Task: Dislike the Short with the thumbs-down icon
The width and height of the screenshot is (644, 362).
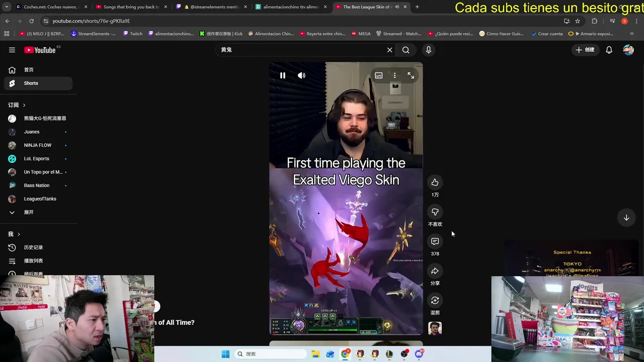Action: [435, 212]
